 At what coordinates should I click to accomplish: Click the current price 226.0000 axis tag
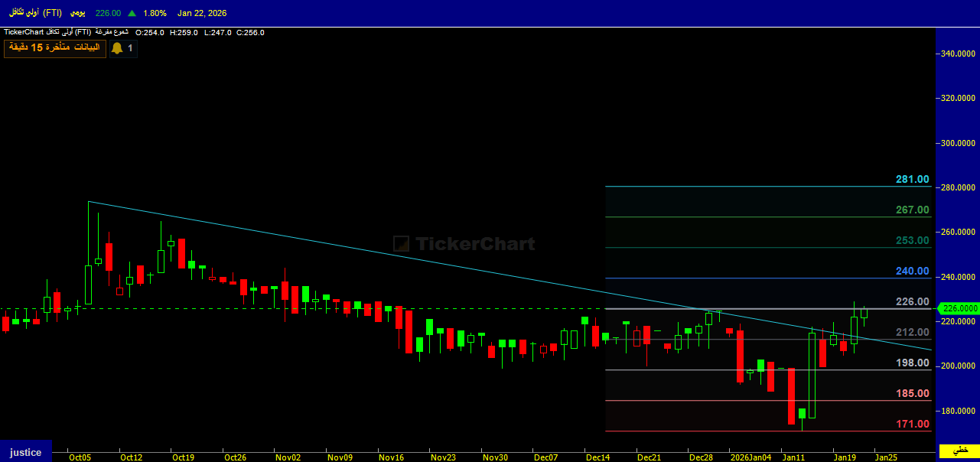(x=959, y=308)
